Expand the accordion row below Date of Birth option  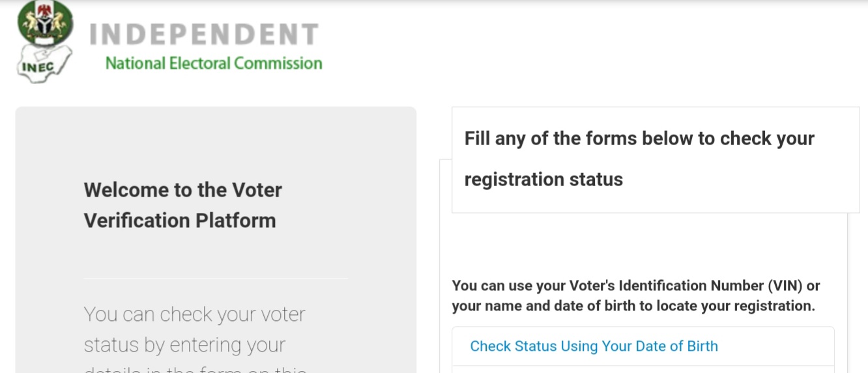click(x=643, y=370)
